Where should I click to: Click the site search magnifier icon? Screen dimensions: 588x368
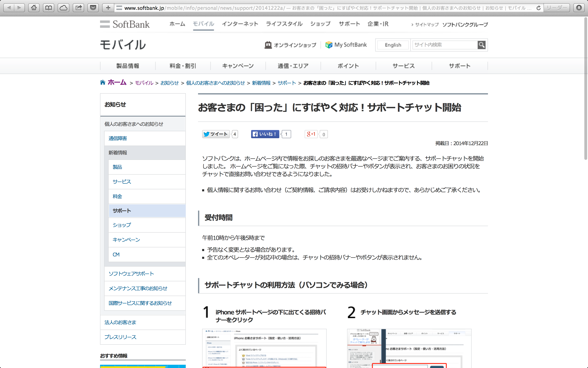pos(481,45)
